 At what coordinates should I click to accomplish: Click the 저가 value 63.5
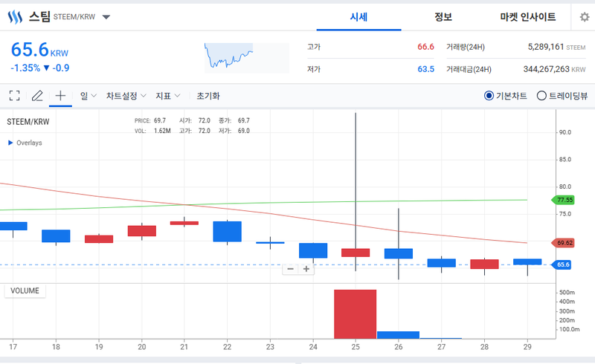[x=425, y=69]
